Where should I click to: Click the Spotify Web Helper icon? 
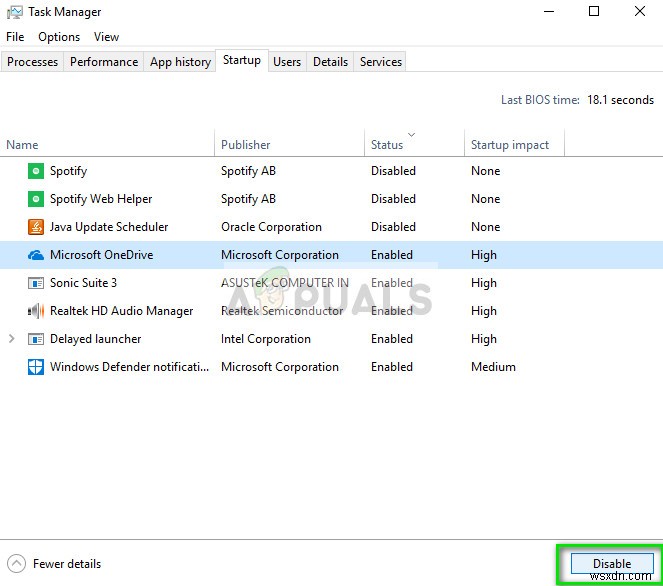(x=36, y=199)
